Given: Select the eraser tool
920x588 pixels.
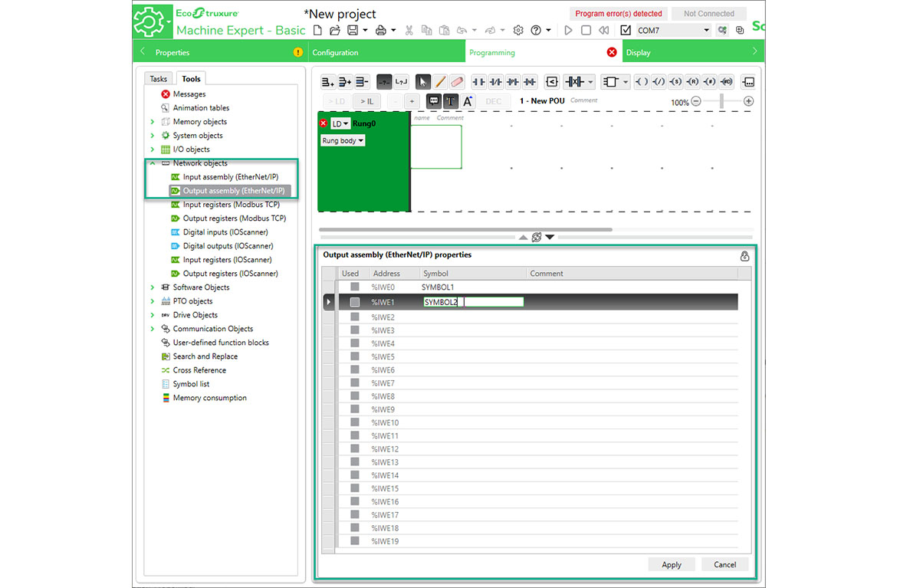Looking at the screenshot, I should (x=457, y=81).
